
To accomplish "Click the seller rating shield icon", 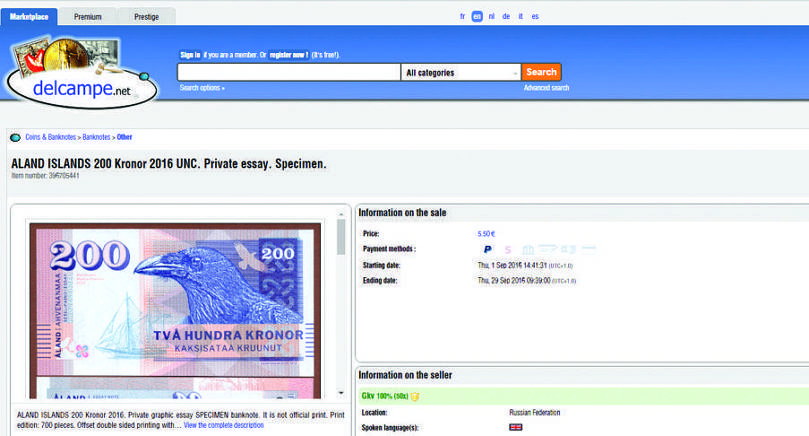I will pyautogui.click(x=415, y=396).
